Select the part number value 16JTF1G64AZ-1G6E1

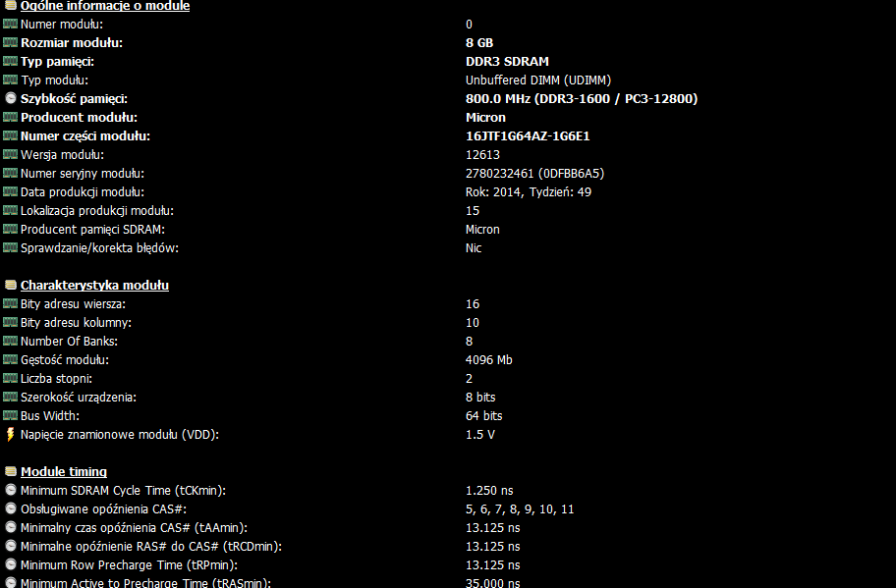click(528, 135)
